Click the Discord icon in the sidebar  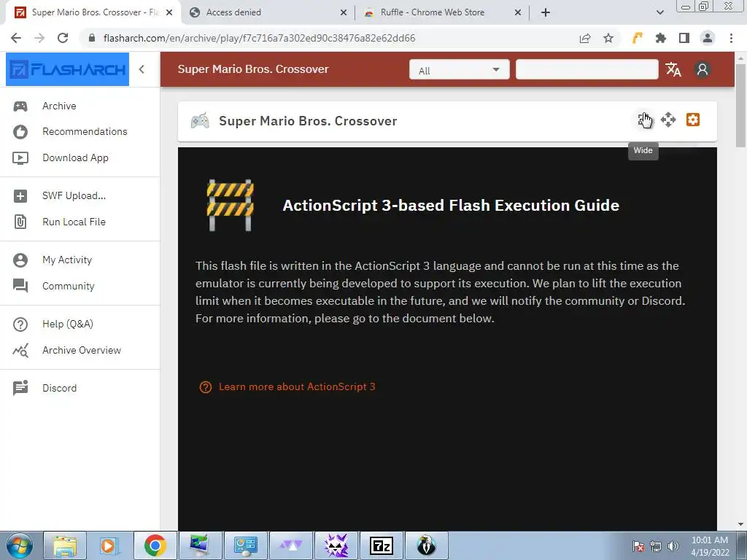click(x=20, y=388)
